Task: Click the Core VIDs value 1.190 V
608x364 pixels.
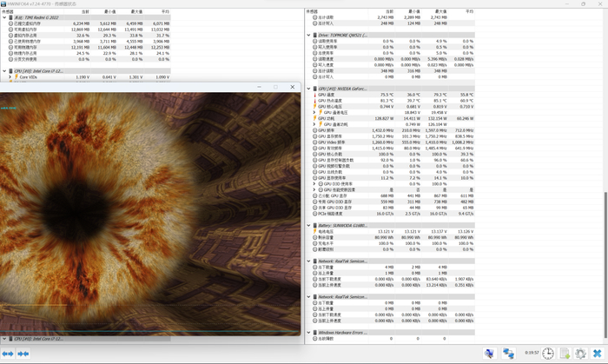Action: [x=83, y=77]
